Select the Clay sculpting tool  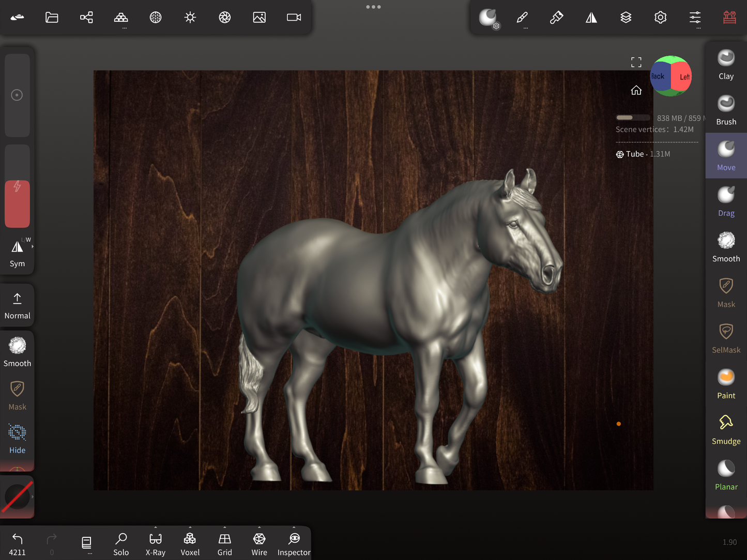pyautogui.click(x=726, y=65)
